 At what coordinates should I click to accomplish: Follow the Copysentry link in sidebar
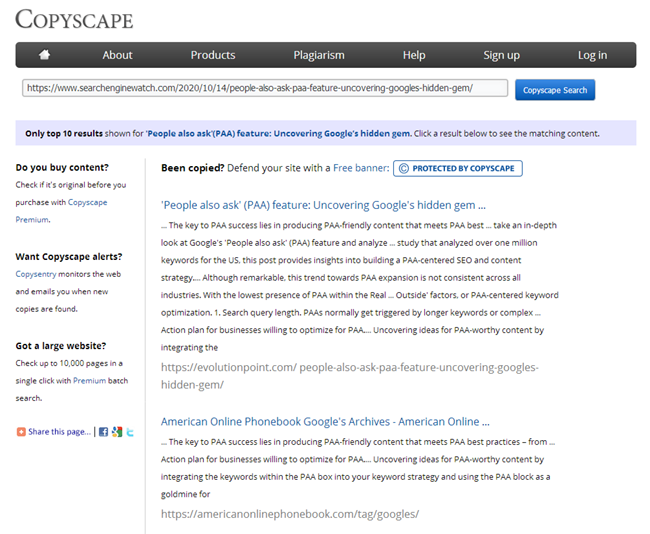36,274
